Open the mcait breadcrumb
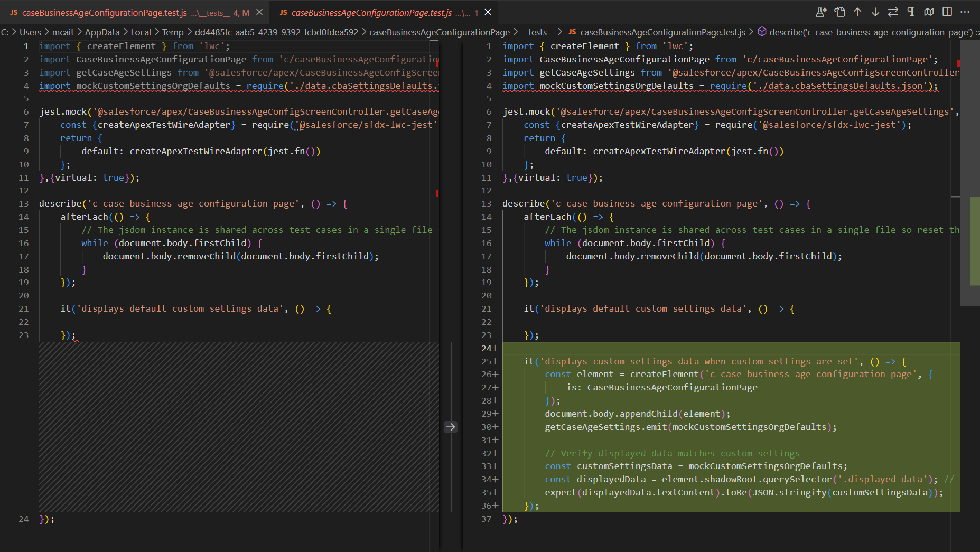This screenshot has width=980, height=552. tap(63, 32)
